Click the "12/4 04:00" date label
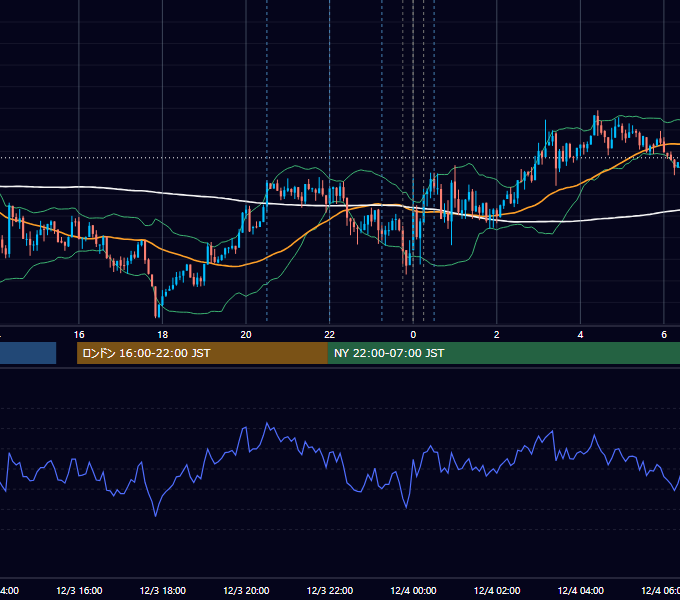The width and height of the screenshot is (680, 600). point(580,590)
